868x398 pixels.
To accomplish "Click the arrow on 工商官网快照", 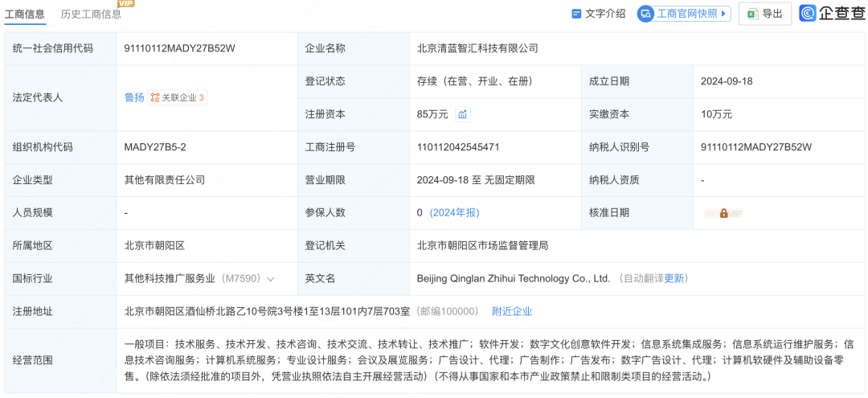I will coord(723,14).
